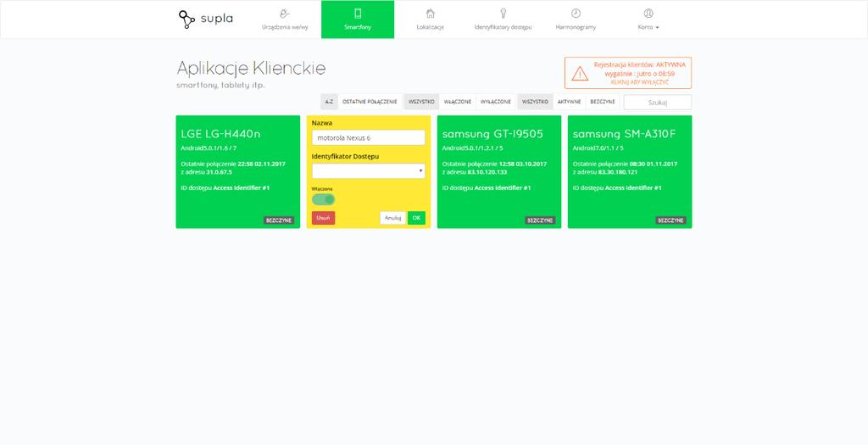Expand the Konto dropdown menu
Viewport: 868px width, 445px height.
click(x=648, y=27)
